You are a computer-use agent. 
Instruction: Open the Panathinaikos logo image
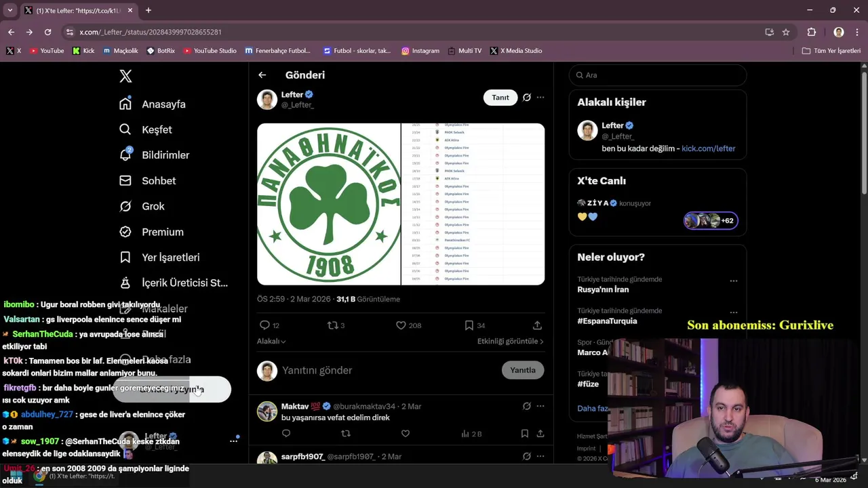pos(328,204)
